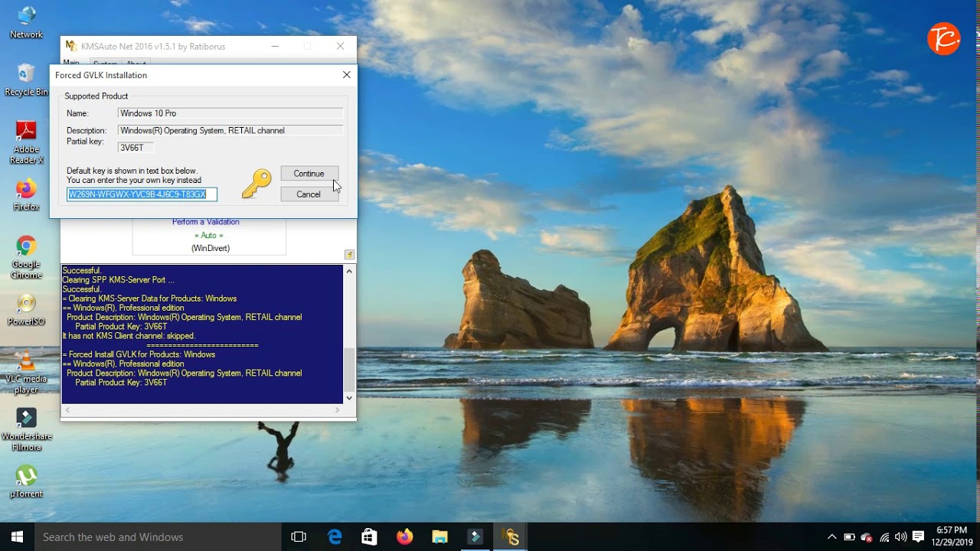Open the Action Center notifications icon
This screenshot has width=980, height=551.
(919, 537)
